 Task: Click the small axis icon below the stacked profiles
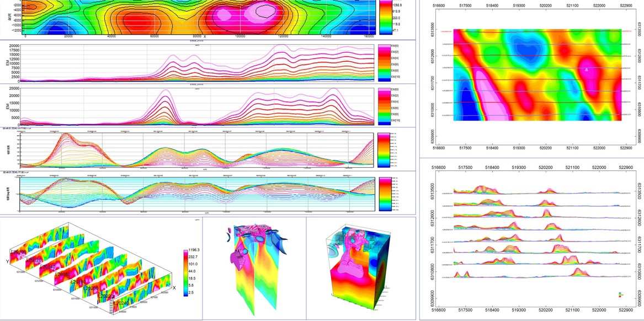click(621, 295)
